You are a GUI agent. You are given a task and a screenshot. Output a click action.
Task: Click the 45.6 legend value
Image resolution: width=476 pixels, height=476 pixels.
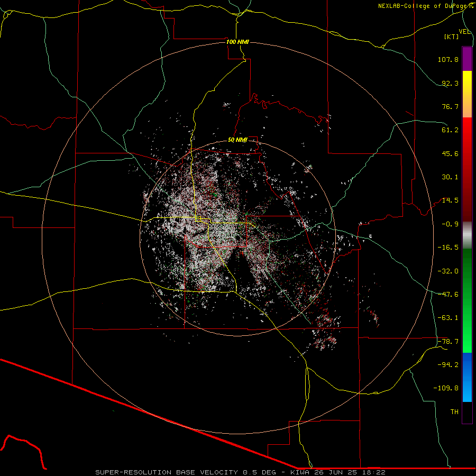450,153
